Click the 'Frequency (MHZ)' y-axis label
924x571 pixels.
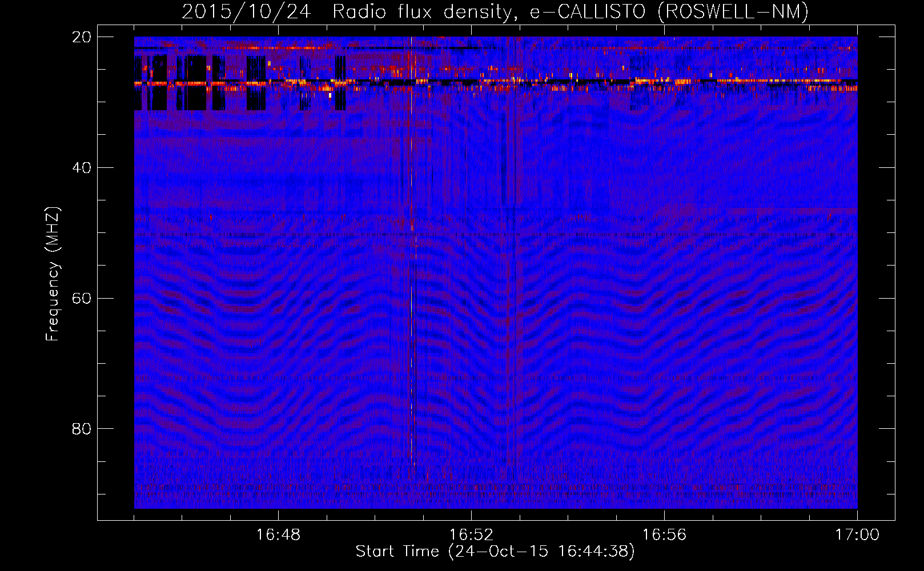(x=53, y=274)
